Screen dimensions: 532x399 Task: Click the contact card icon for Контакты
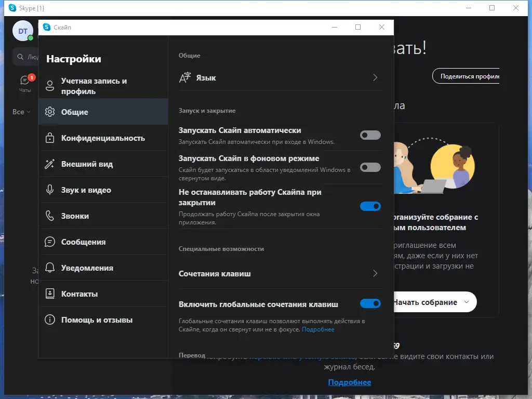[x=50, y=294]
